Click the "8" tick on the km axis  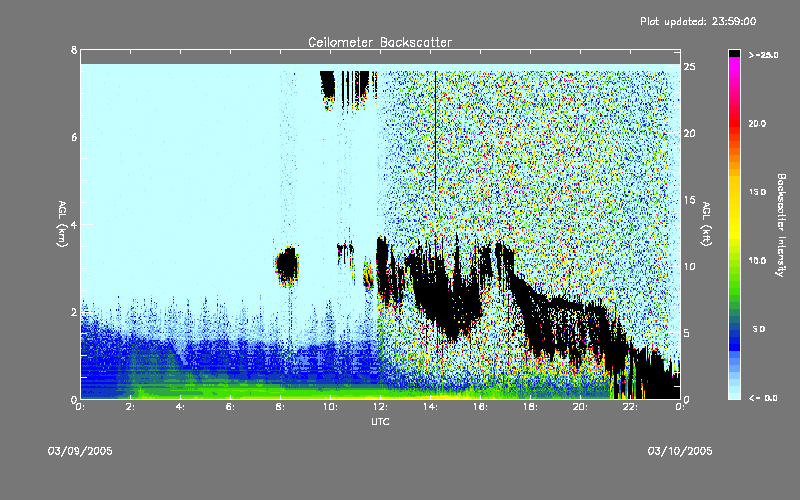point(74,50)
